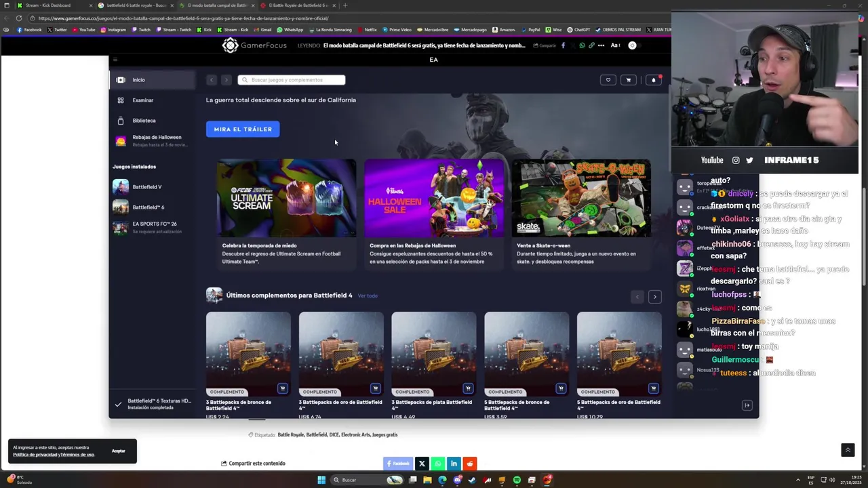868x488 pixels.
Task: Click the EA app forward navigation arrow
Action: [x=226, y=80]
